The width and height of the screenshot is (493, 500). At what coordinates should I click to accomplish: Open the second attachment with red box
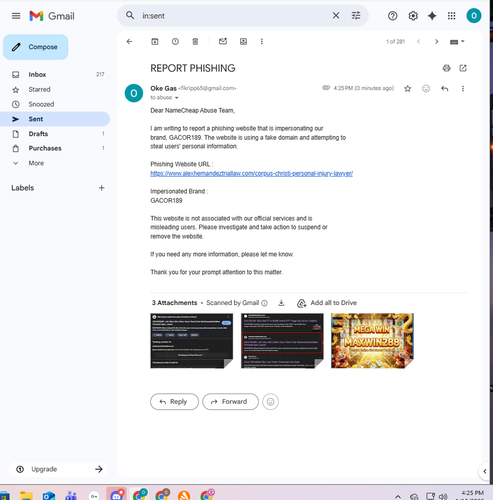[282, 341]
